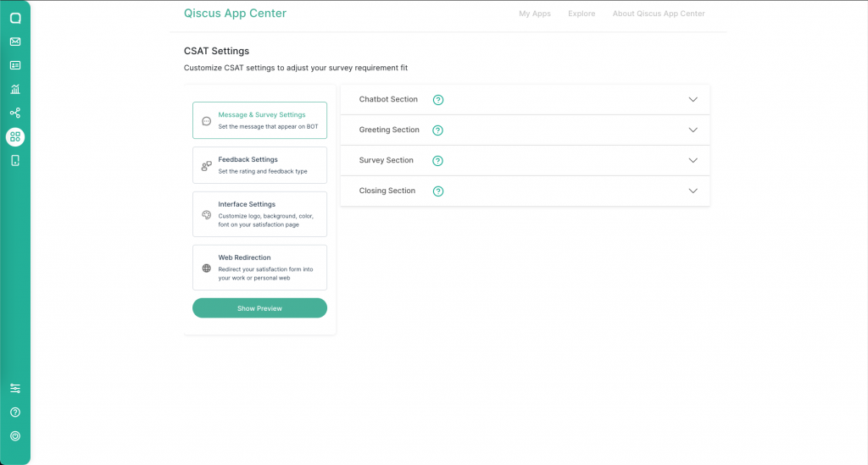Click the Survey Section label

(x=386, y=160)
